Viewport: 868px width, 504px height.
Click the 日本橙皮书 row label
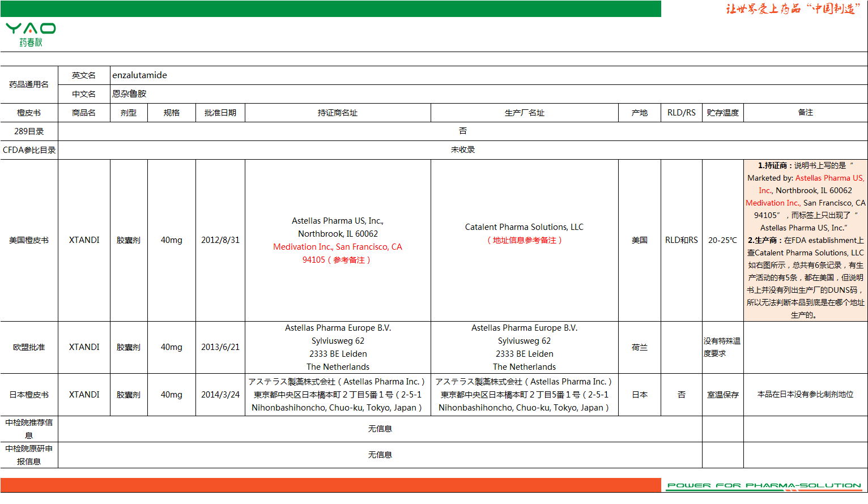coord(29,395)
